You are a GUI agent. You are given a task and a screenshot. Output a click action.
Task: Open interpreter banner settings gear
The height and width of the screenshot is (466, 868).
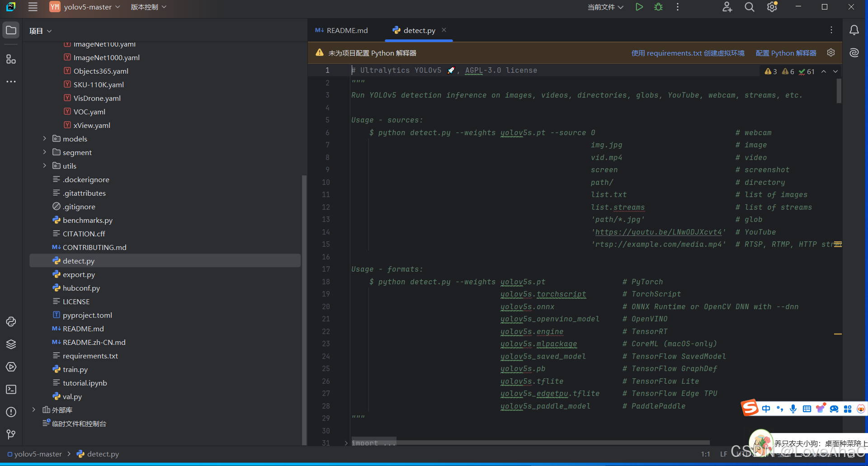click(831, 52)
